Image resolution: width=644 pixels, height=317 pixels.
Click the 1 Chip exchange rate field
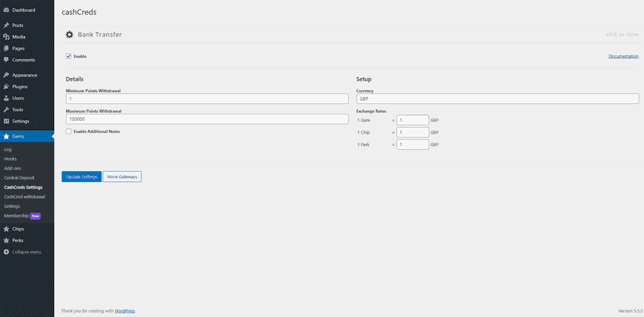413,132
